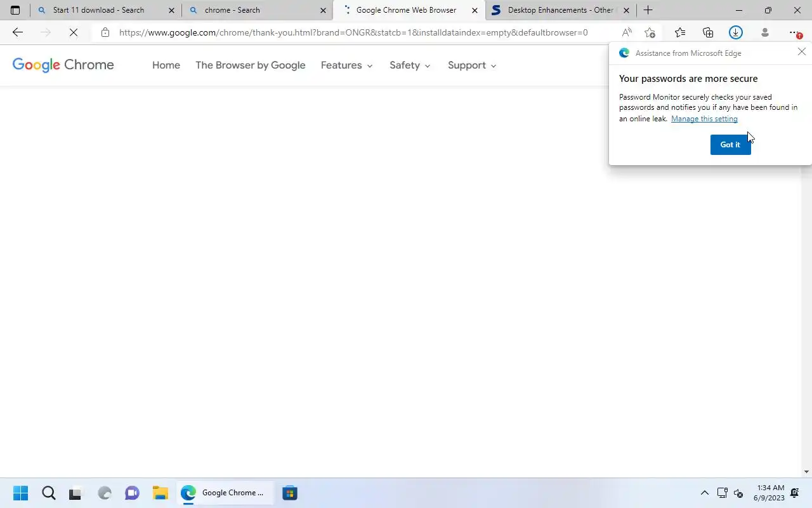Open the network tray icon
This screenshot has height=508, width=812.
pyautogui.click(x=722, y=493)
